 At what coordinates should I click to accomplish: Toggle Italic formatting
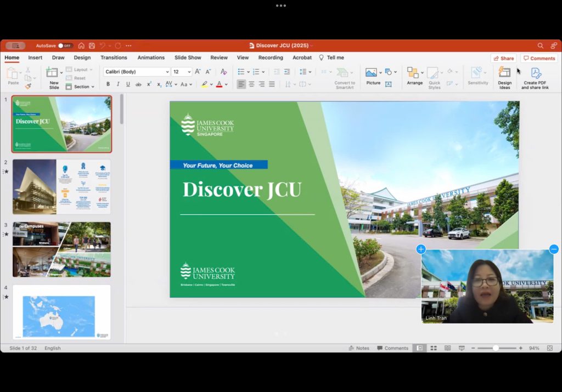(x=118, y=84)
